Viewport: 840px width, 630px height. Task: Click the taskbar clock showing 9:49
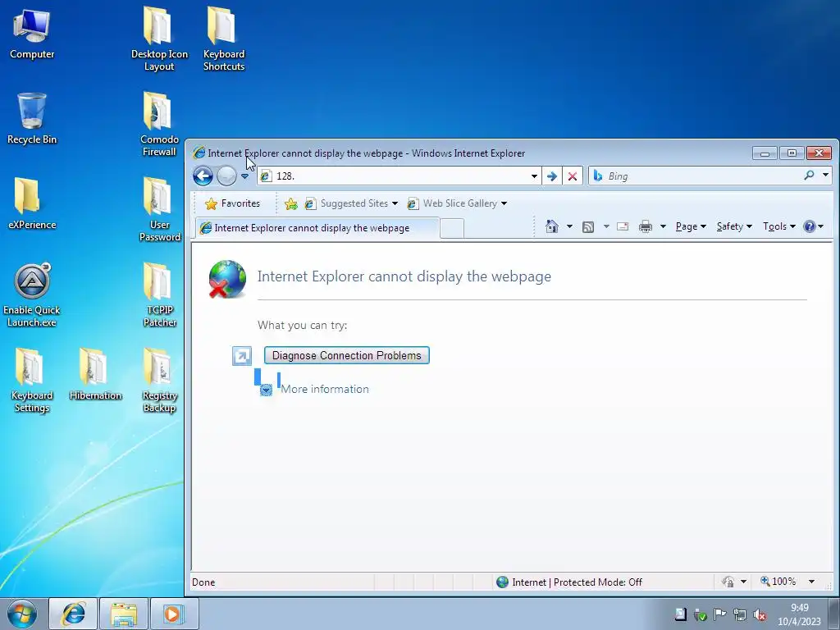tap(799, 614)
